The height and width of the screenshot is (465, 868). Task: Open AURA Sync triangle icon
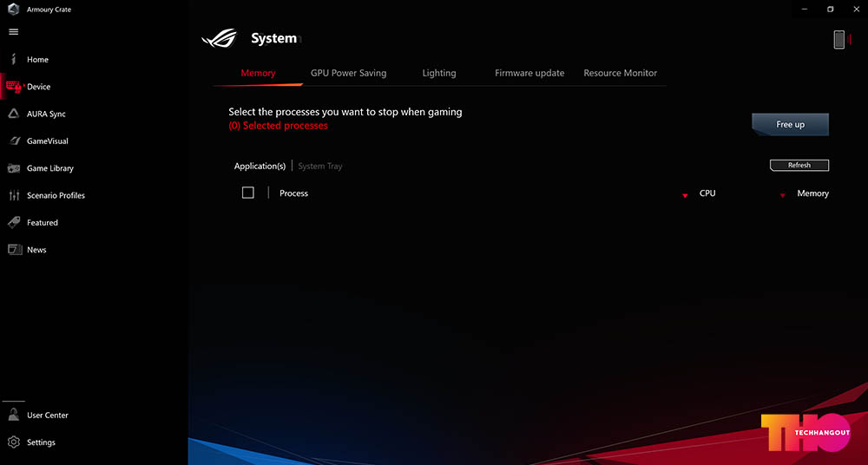point(14,114)
